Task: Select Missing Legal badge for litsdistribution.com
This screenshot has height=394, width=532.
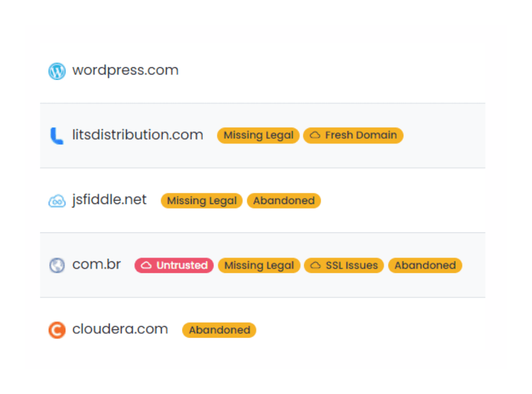Action: click(258, 135)
